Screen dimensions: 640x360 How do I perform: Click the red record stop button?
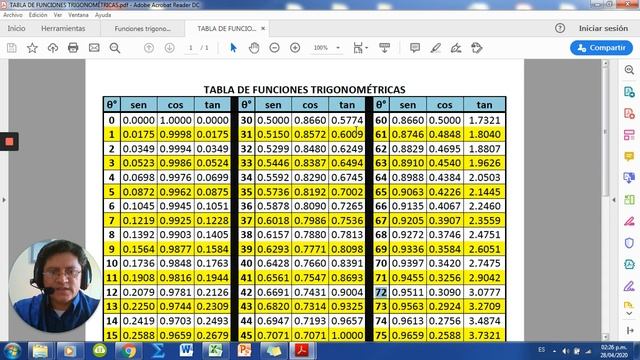click(9, 142)
